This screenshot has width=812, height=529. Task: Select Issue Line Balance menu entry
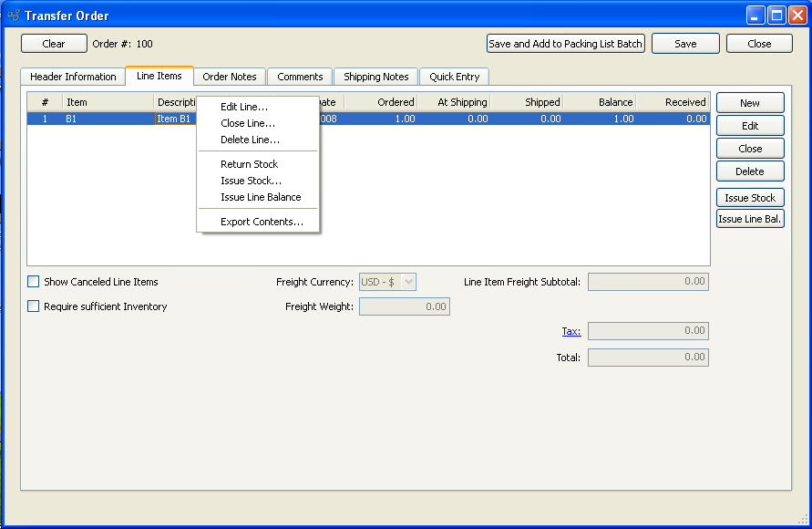tap(261, 197)
